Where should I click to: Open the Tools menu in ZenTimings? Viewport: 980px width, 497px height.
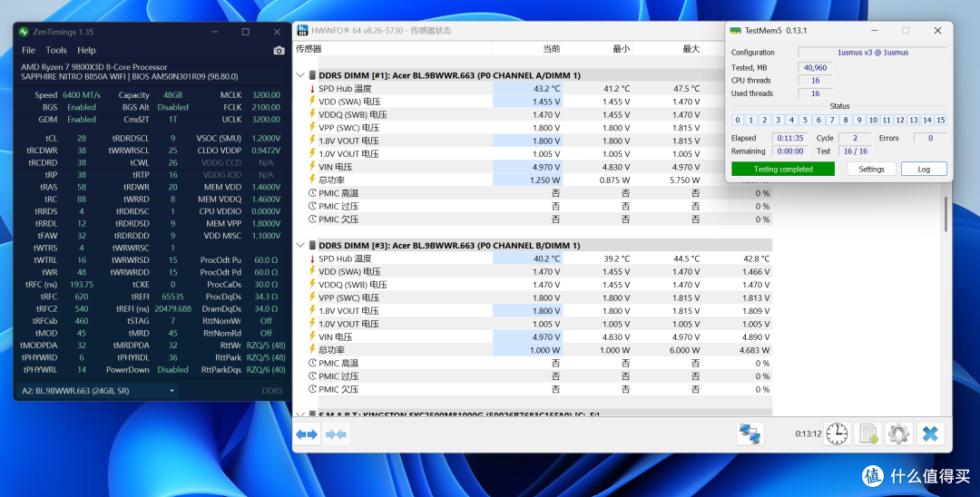56,50
